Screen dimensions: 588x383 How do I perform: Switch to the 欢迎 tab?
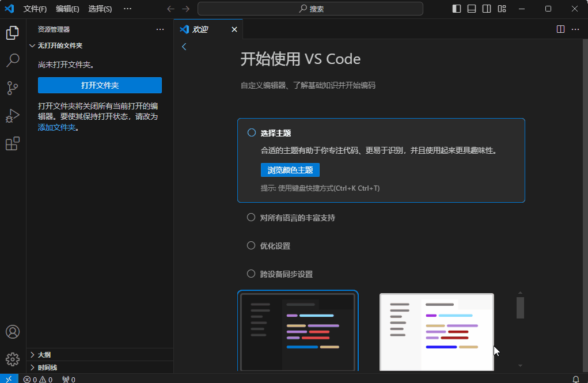[x=200, y=29]
